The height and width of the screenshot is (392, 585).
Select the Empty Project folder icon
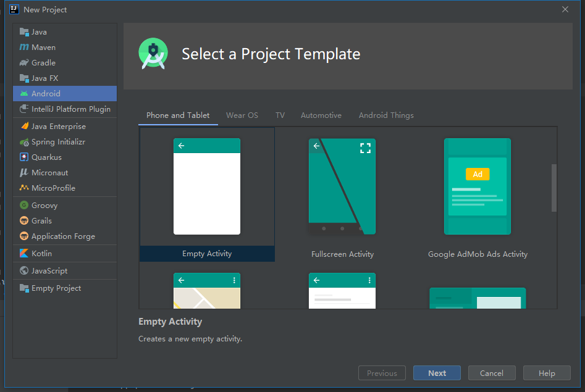coord(24,288)
